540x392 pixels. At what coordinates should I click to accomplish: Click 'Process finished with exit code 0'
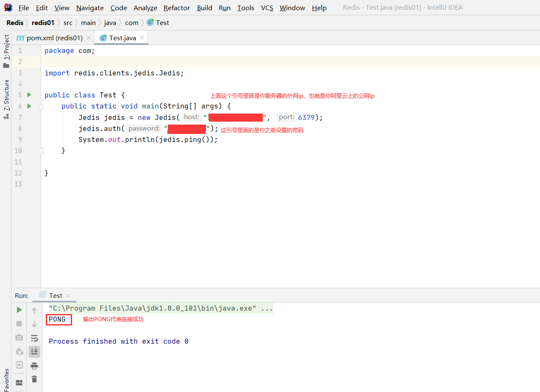tap(119, 341)
